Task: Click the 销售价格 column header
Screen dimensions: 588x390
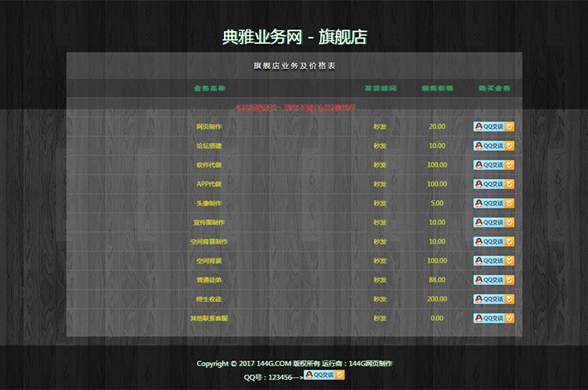Action: point(437,88)
